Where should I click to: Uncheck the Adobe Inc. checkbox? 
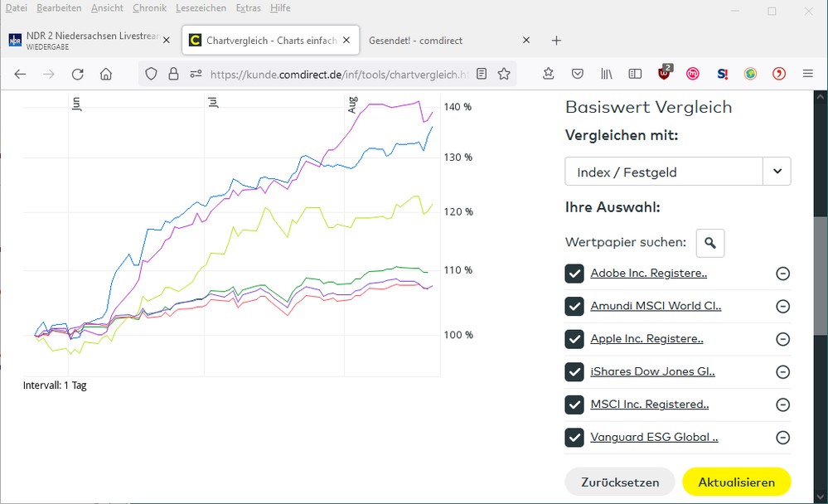[x=574, y=274]
